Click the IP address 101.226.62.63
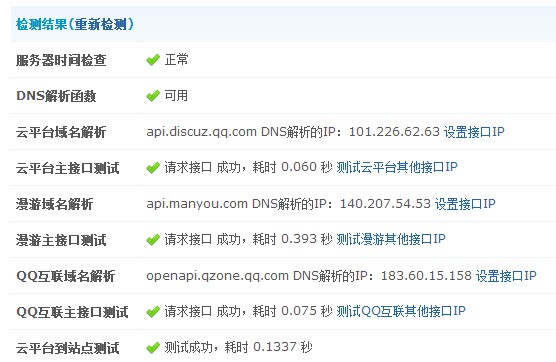 394,132
